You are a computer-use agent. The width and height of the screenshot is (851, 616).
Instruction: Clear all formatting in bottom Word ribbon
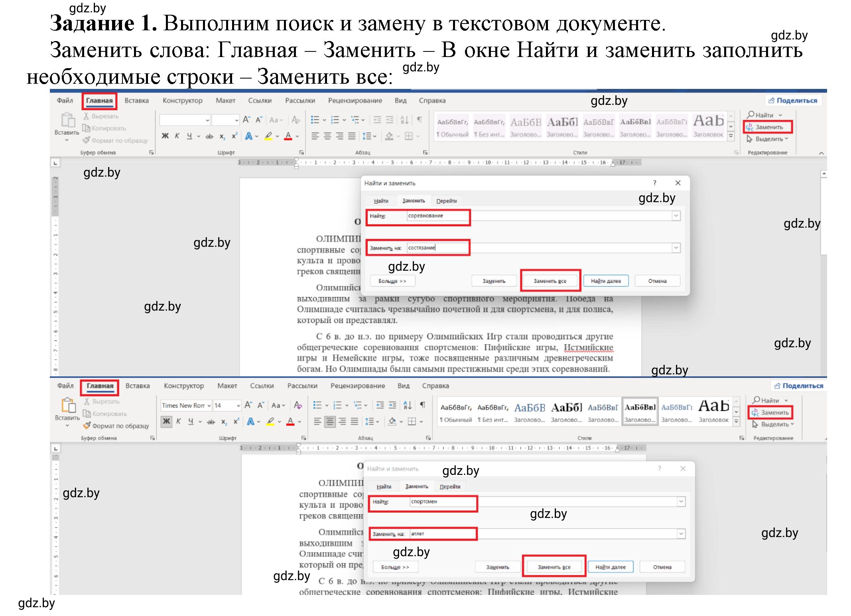[297, 405]
